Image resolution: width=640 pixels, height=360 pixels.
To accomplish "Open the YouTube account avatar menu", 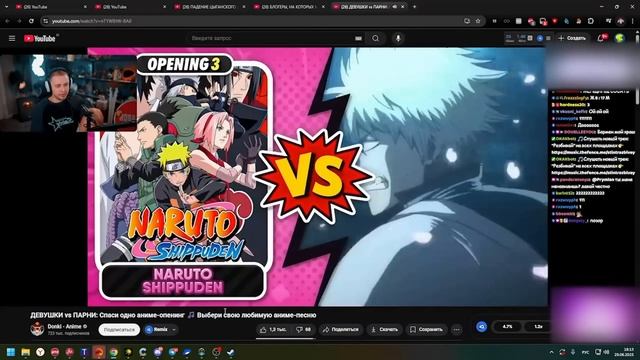I will pos(620,38).
